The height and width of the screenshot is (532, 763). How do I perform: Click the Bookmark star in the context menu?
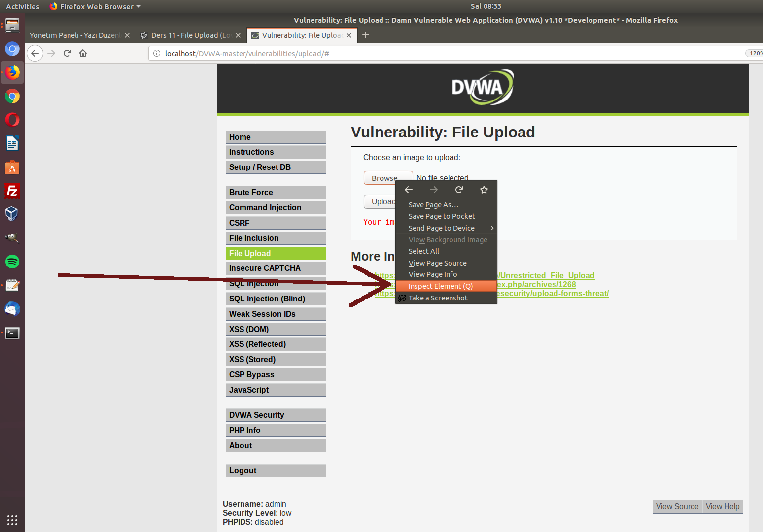tap(484, 190)
